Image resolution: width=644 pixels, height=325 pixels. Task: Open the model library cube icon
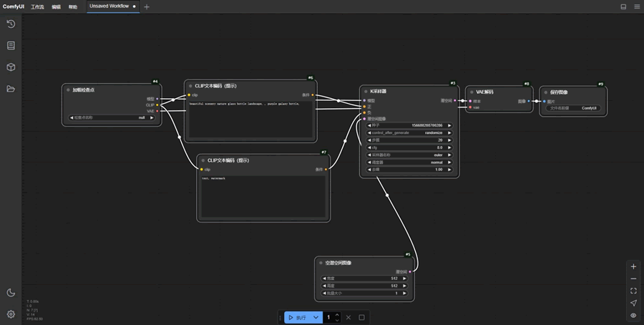tap(11, 67)
